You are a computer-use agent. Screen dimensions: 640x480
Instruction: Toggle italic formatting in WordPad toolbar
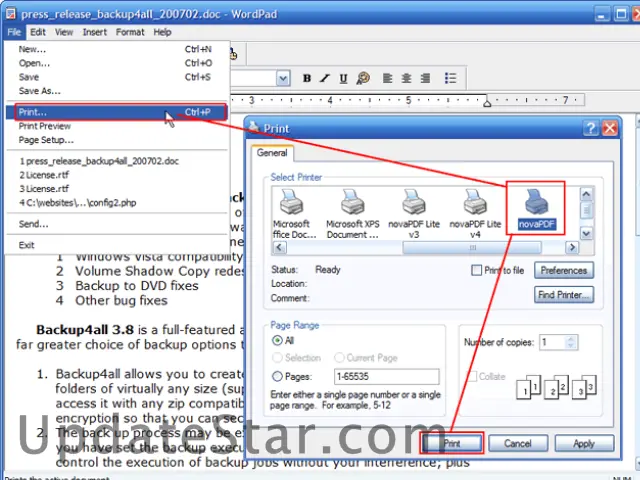[x=325, y=78]
